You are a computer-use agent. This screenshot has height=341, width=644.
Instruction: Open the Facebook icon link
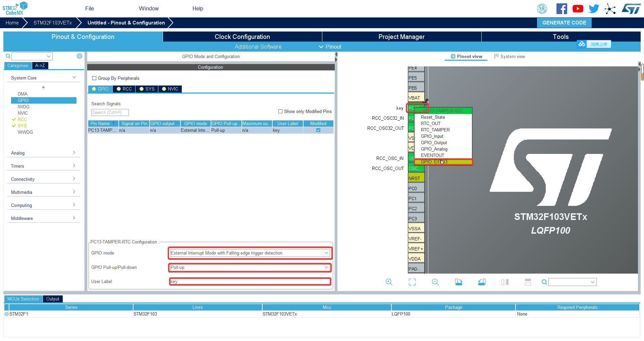[561, 9]
